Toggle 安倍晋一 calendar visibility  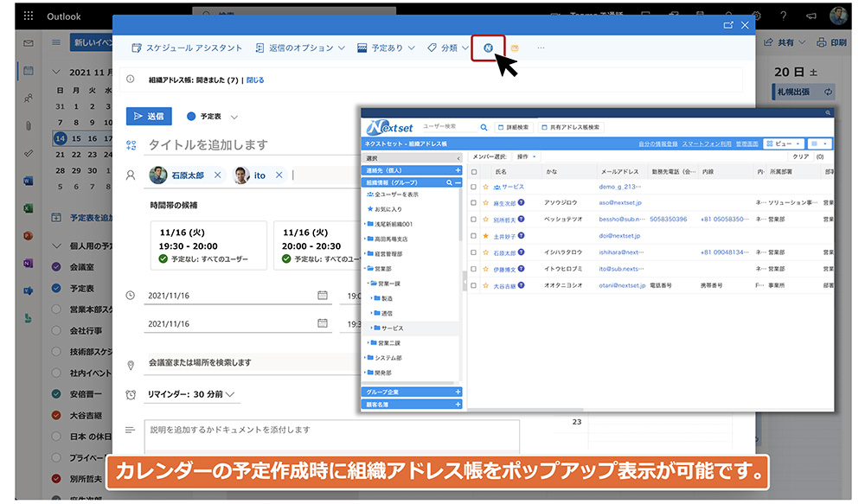[x=56, y=393]
